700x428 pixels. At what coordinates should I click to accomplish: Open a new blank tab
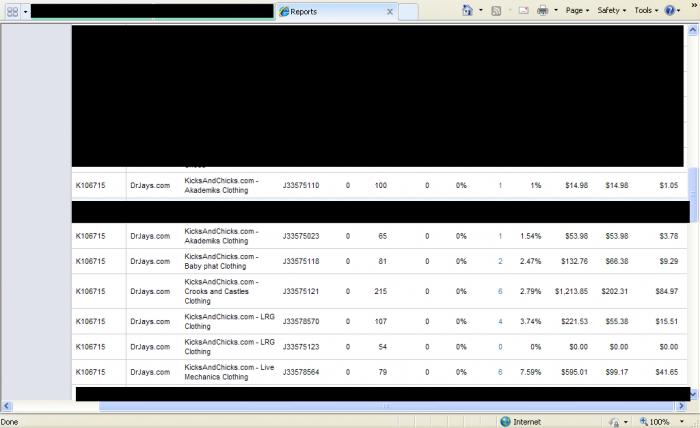pos(408,12)
